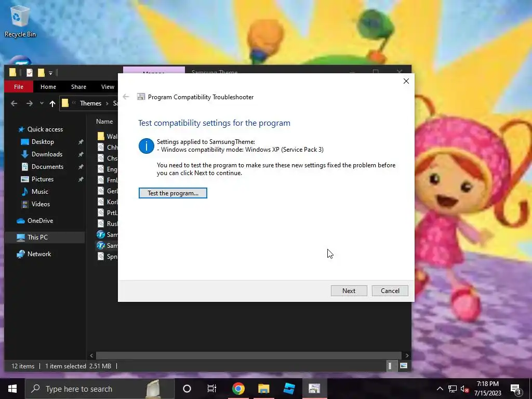Screen dimensions: 532x399
Task: Select Quick access in navigation pane
Action: click(45, 129)
